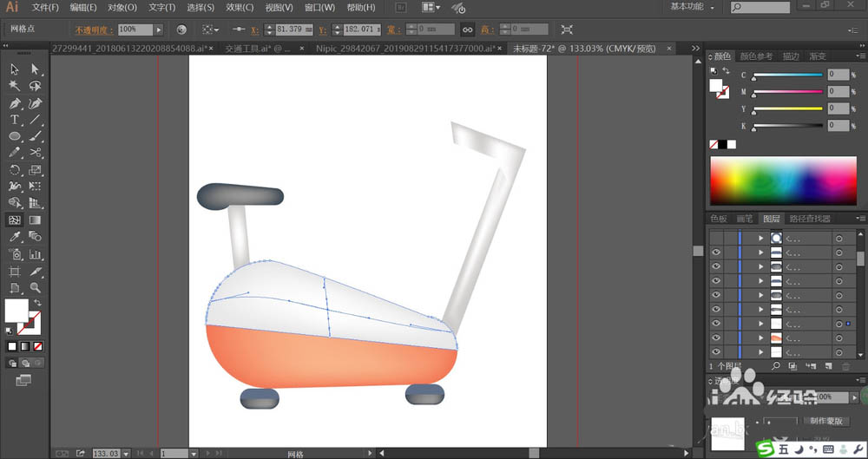This screenshot has width=868, height=459.
Task: Select the Artboard tool
Action: pos(15,272)
